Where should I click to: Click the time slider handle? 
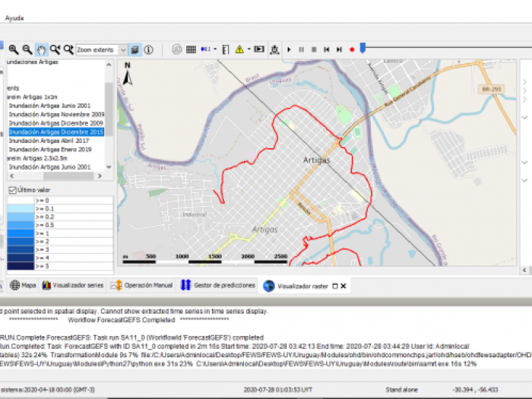click(x=363, y=47)
